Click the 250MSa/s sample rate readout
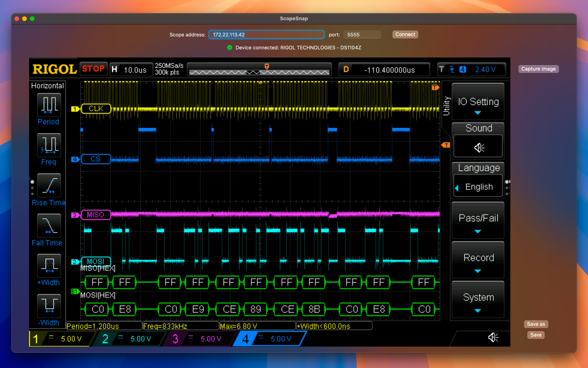Screen dimensions: 588x368 169,66
